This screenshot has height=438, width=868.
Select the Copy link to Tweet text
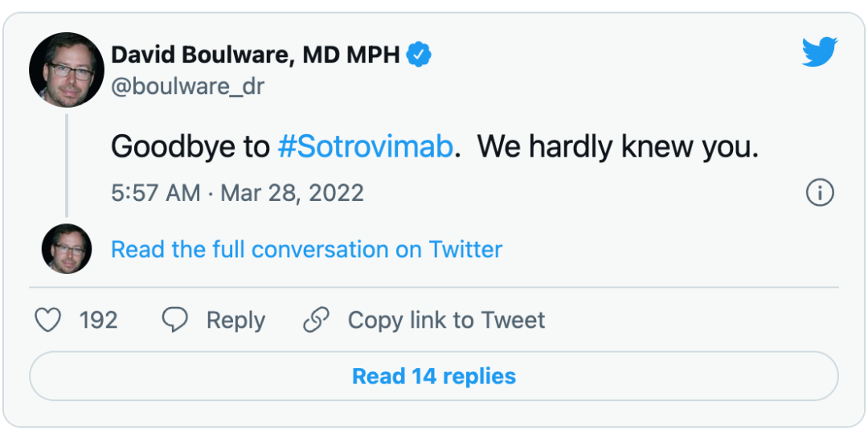(x=446, y=320)
